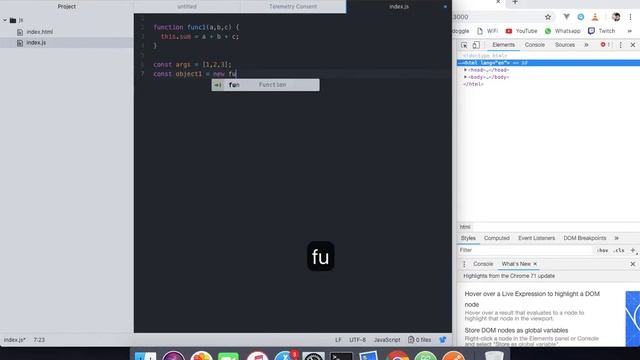Toggle the .cls element classes button
This screenshot has width=640, height=360.
[619, 250]
